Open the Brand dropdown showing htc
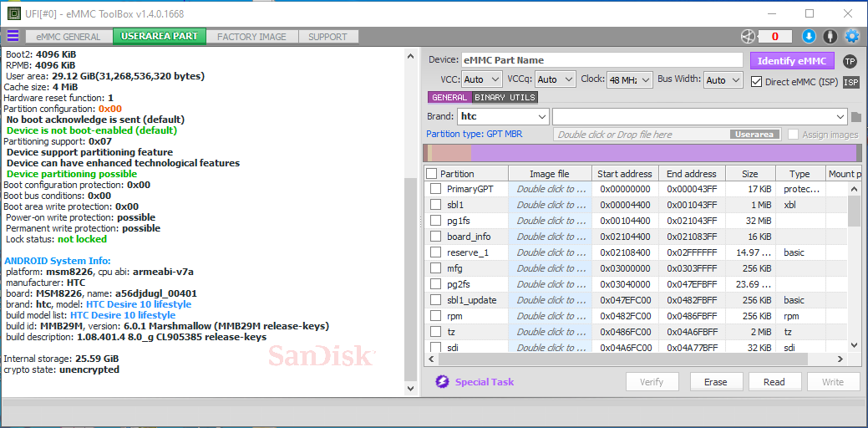The height and width of the screenshot is (428, 868). 503,117
